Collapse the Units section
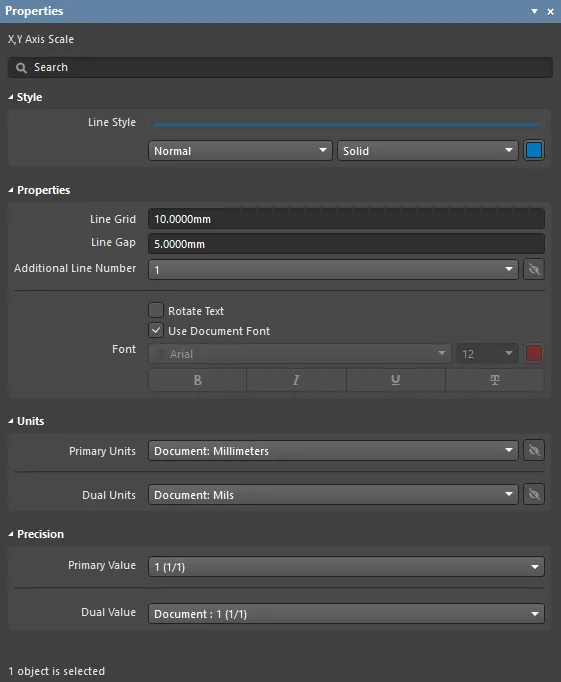Image resolution: width=561 pixels, height=682 pixels. (11, 421)
